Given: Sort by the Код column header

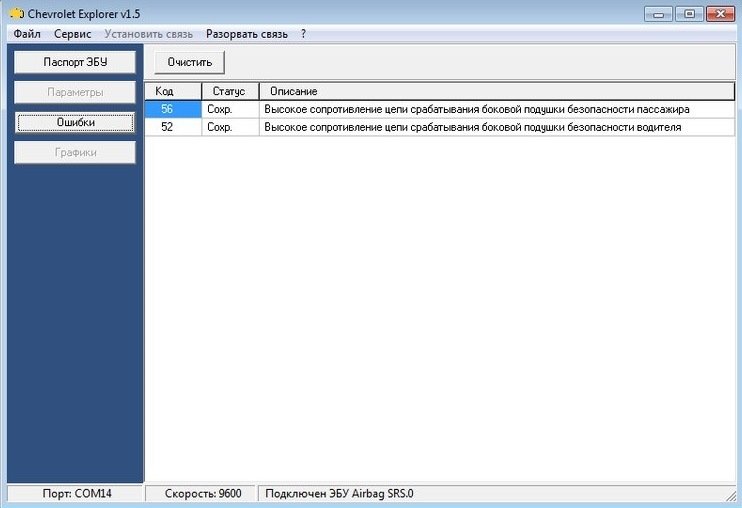Looking at the screenshot, I should [173, 91].
